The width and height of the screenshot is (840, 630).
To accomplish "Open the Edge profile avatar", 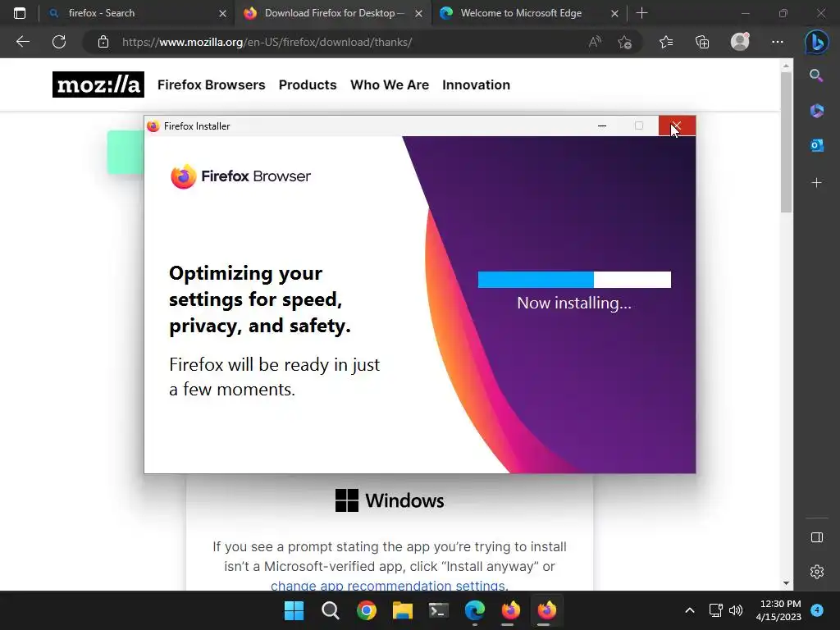I will 740,41.
